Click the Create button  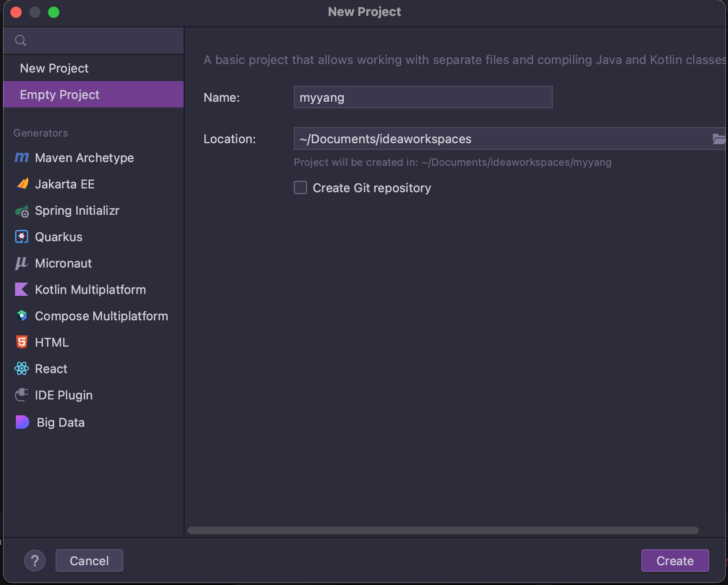[x=675, y=561]
